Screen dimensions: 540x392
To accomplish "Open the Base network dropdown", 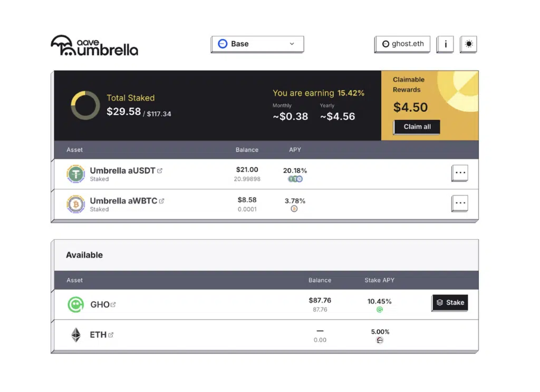I will (257, 44).
